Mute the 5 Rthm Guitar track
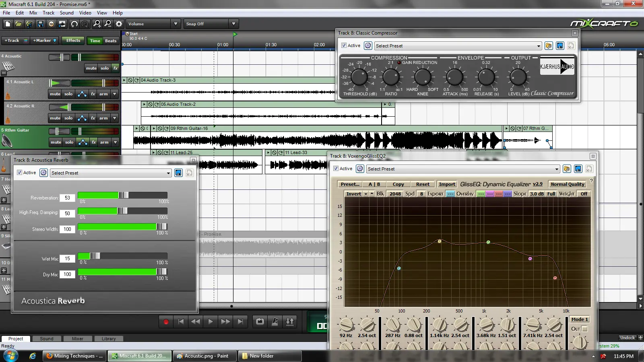Viewport: 644px width, 362px height. tap(56, 142)
